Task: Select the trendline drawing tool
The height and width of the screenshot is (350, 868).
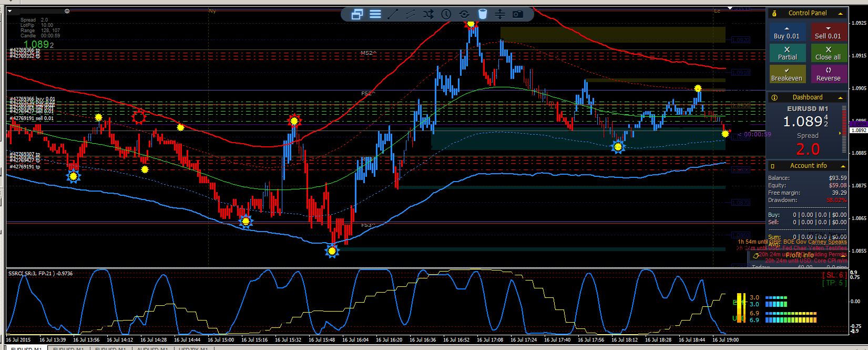Action: coord(393,14)
